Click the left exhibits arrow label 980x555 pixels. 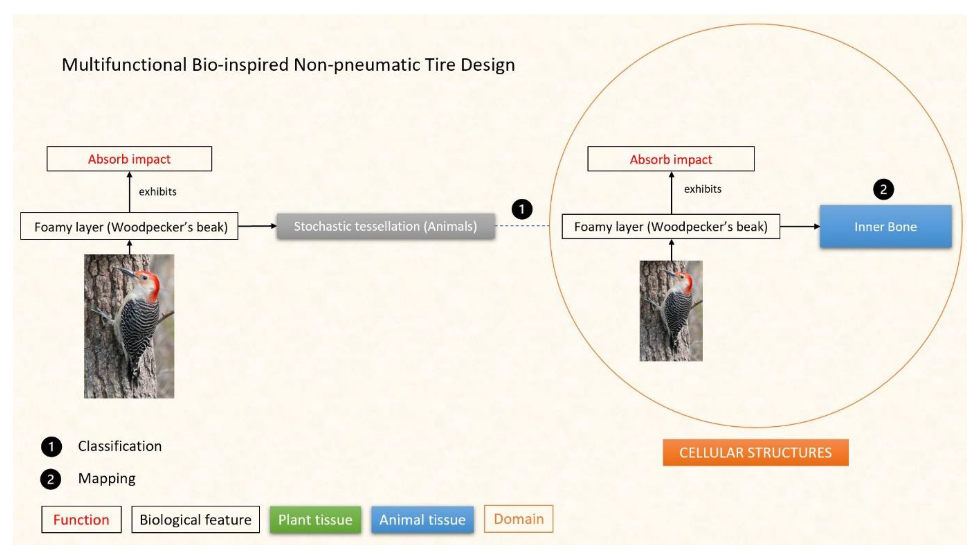pyautogui.click(x=157, y=191)
